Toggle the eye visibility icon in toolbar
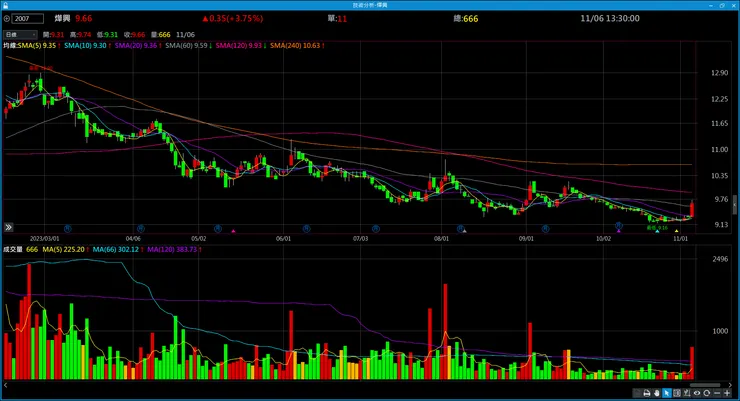The height and width of the screenshot is (401, 740). (x=697, y=393)
